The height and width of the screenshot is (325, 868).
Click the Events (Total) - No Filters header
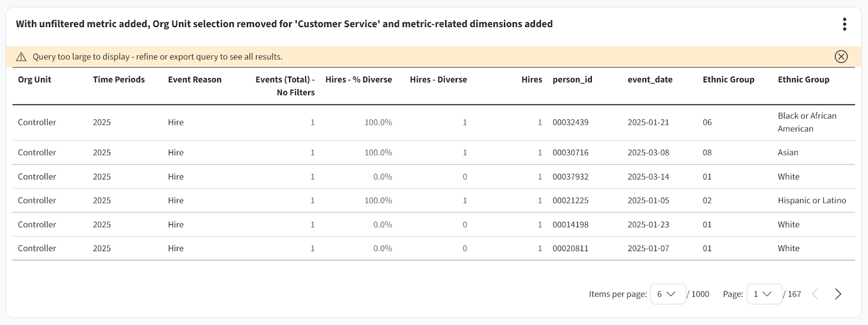(285, 86)
